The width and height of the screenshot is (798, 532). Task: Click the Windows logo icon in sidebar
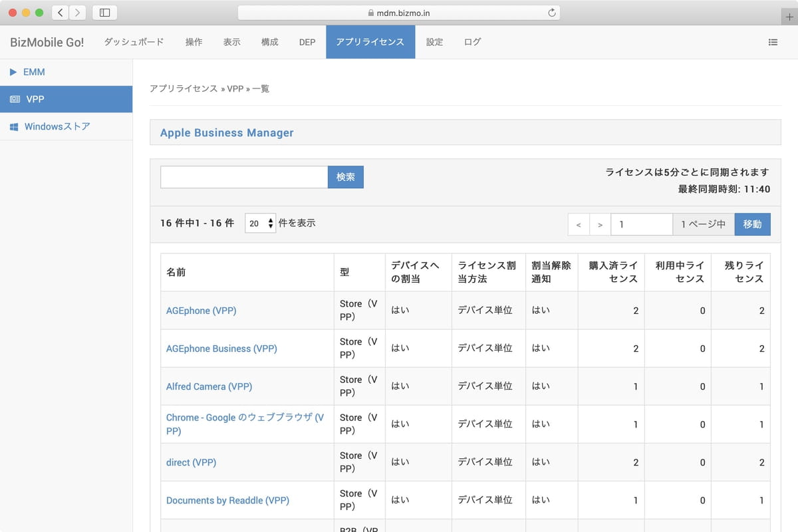point(14,126)
